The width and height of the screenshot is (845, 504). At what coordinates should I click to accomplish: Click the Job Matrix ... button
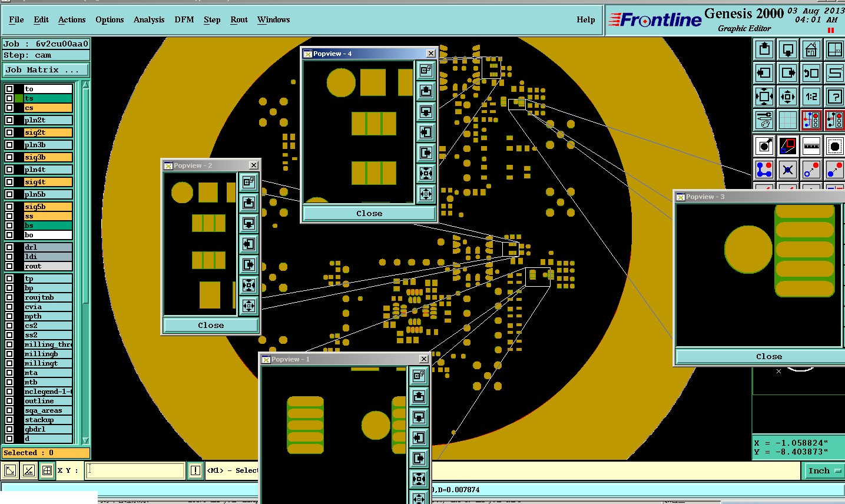[46, 69]
